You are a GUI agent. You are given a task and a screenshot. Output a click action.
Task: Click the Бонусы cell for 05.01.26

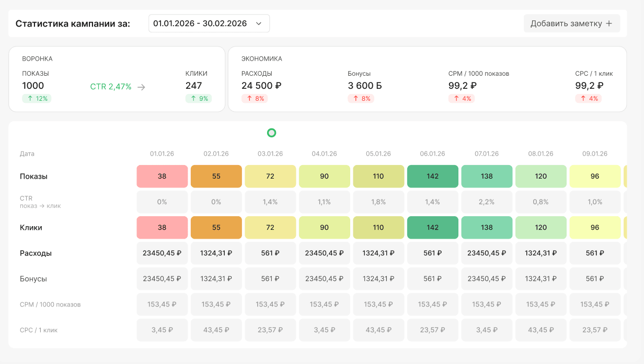(x=378, y=279)
